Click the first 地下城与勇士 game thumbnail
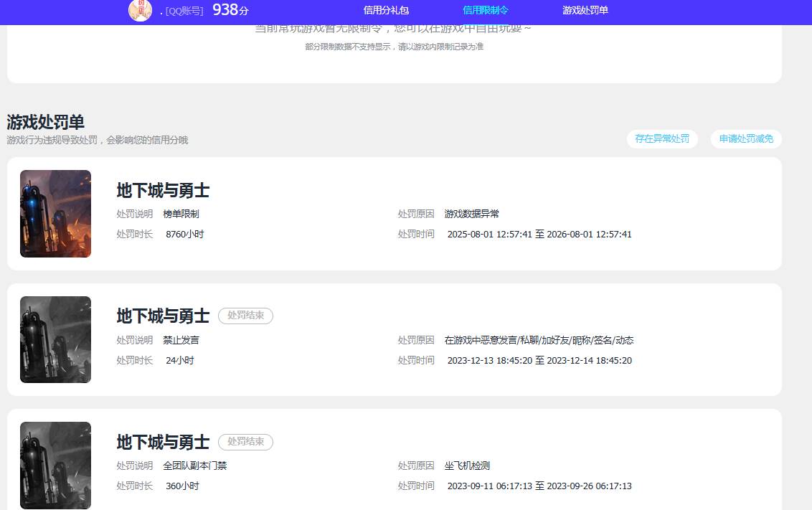This screenshot has height=510, width=812. [x=55, y=214]
